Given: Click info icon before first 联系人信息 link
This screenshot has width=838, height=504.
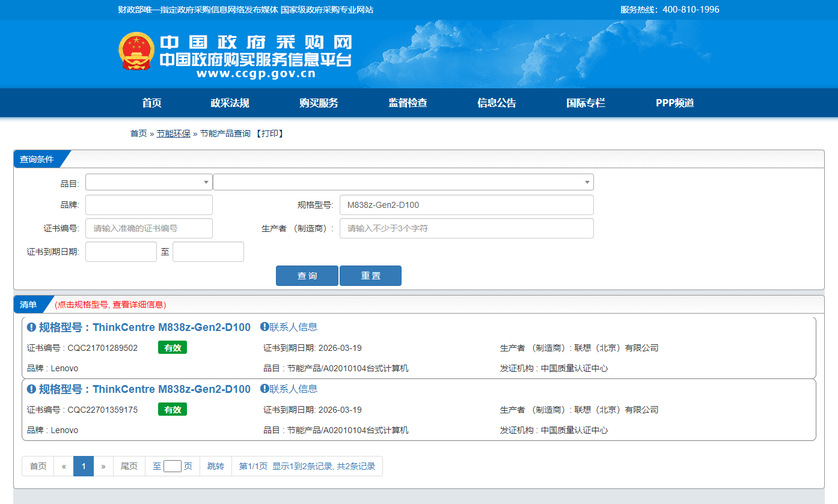Looking at the screenshot, I should [x=265, y=327].
